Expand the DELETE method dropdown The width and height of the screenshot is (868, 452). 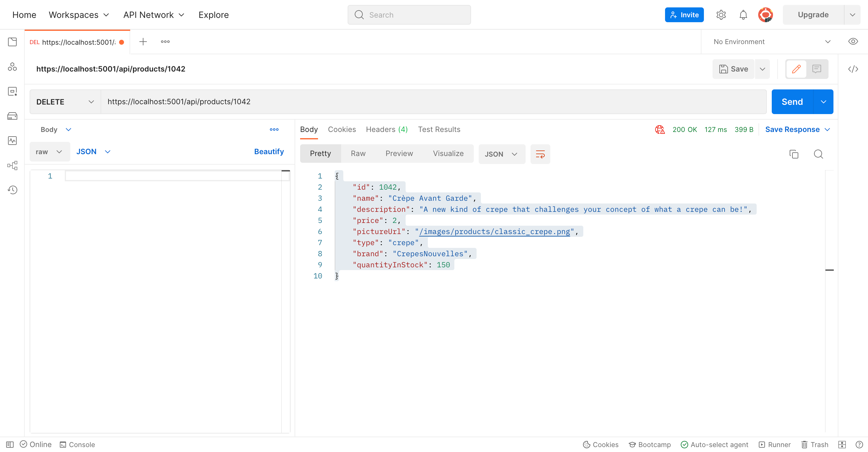[65, 102]
